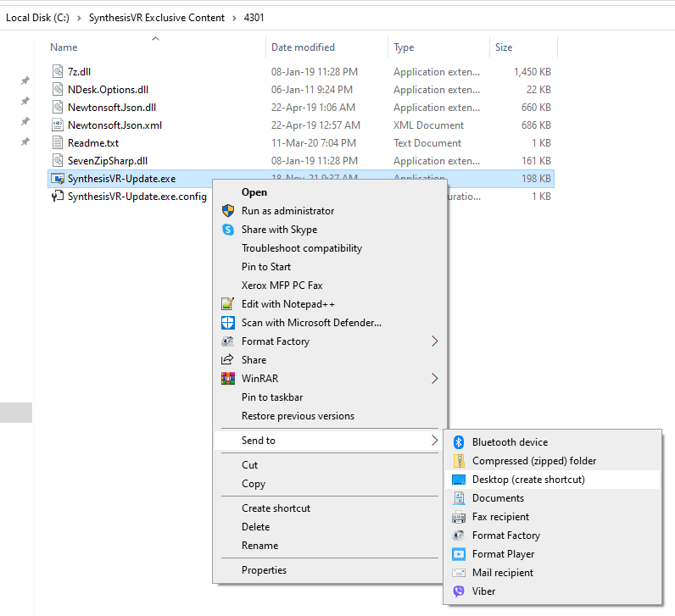675x616 pixels.
Task: Click the Documents icon in Send to submenu
Action: pos(459,498)
